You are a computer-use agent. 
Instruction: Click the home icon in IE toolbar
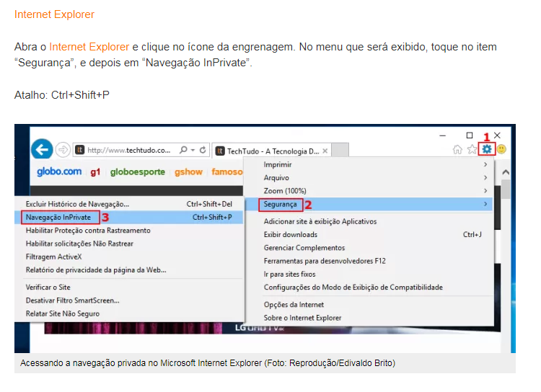pos(457,149)
